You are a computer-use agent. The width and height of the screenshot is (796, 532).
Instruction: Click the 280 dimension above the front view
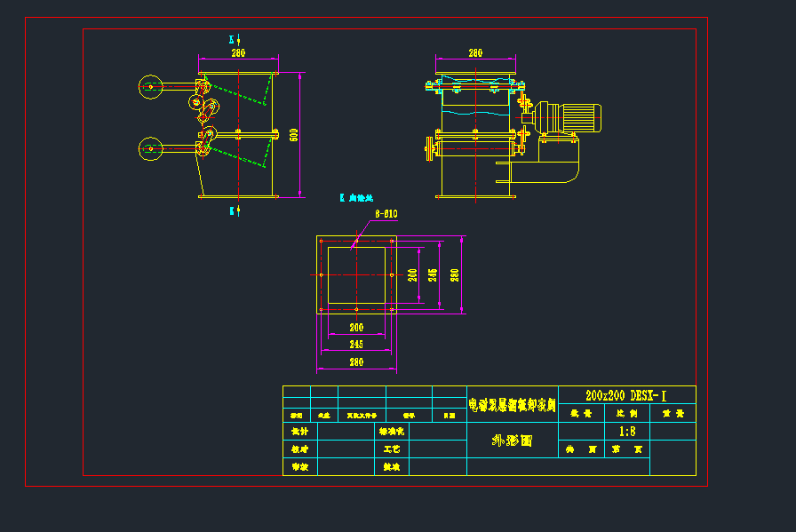[238, 53]
